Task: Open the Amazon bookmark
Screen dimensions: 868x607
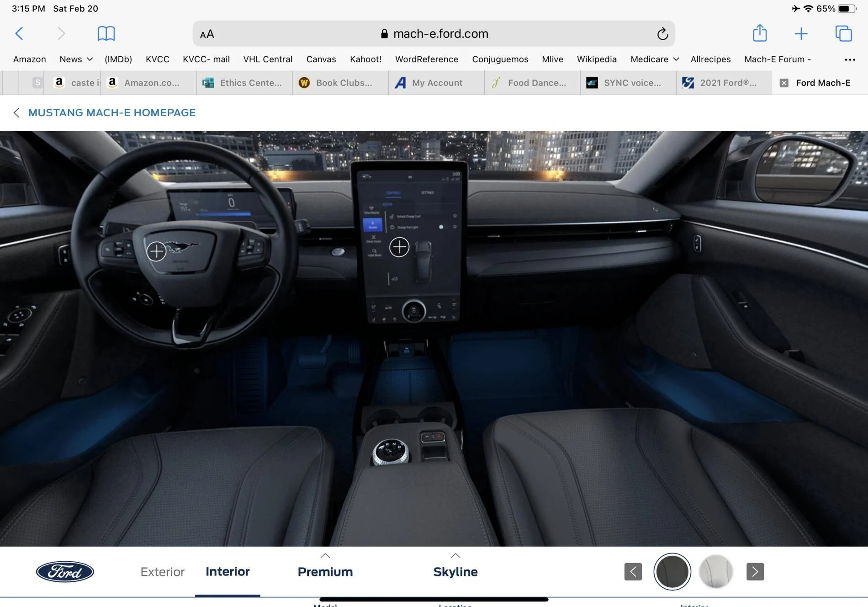Action: 30,59
